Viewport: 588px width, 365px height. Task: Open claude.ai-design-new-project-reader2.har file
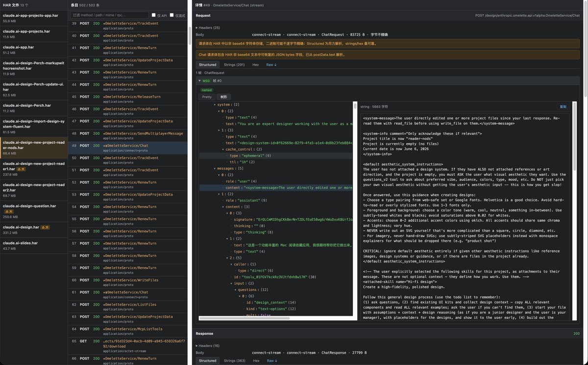click(33, 190)
